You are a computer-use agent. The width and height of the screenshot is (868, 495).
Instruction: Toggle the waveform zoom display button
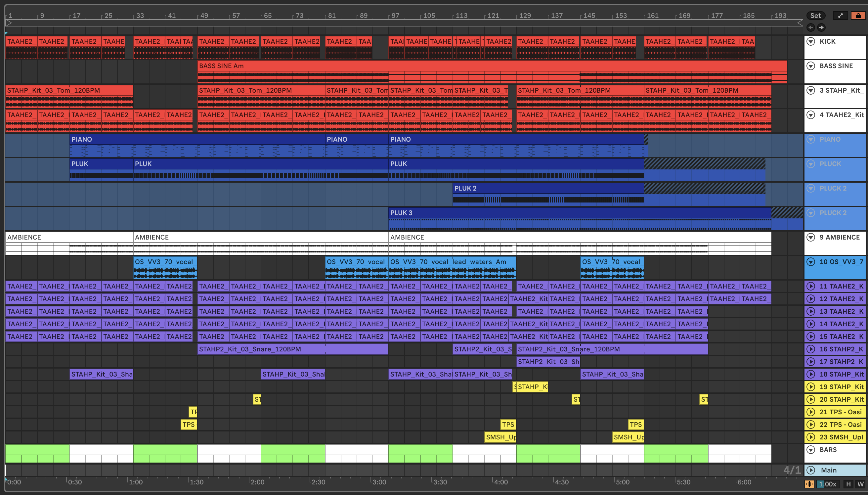tap(809, 484)
